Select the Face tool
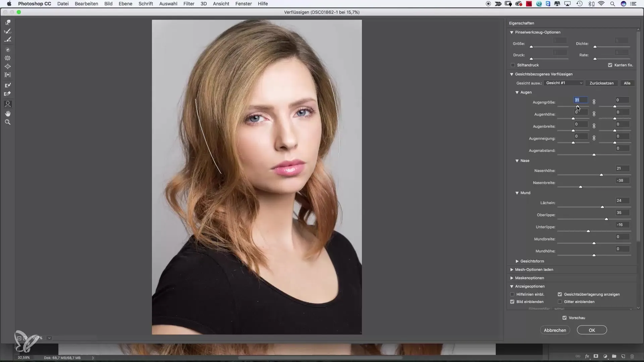This screenshot has width=644, height=362. (x=8, y=104)
